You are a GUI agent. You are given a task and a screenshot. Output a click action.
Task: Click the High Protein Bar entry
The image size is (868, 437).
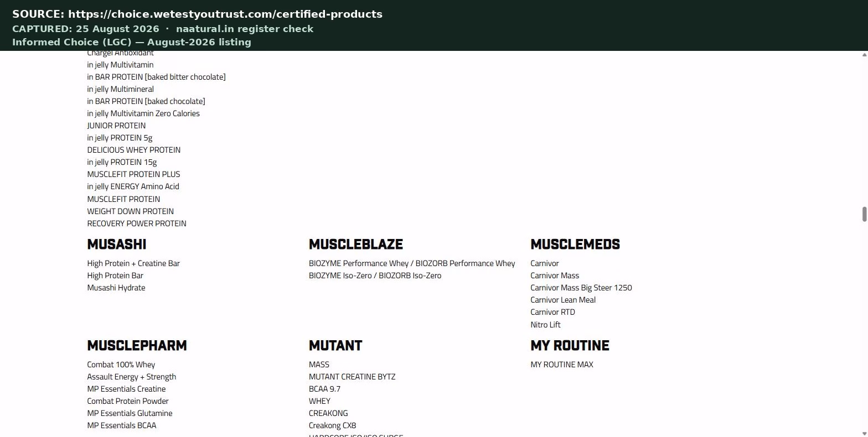tap(115, 275)
